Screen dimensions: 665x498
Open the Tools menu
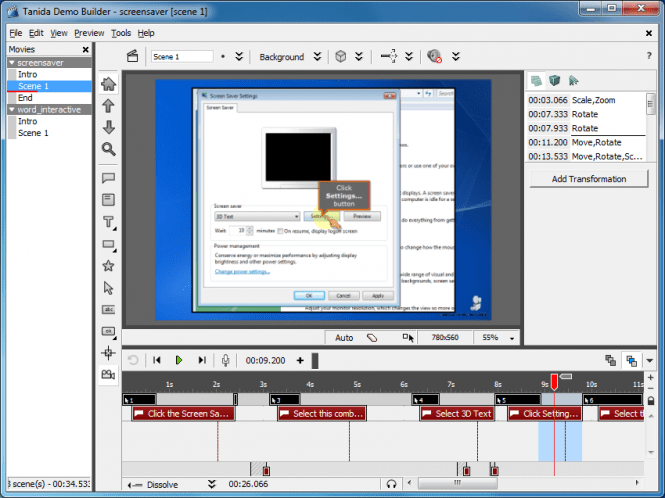click(x=121, y=33)
